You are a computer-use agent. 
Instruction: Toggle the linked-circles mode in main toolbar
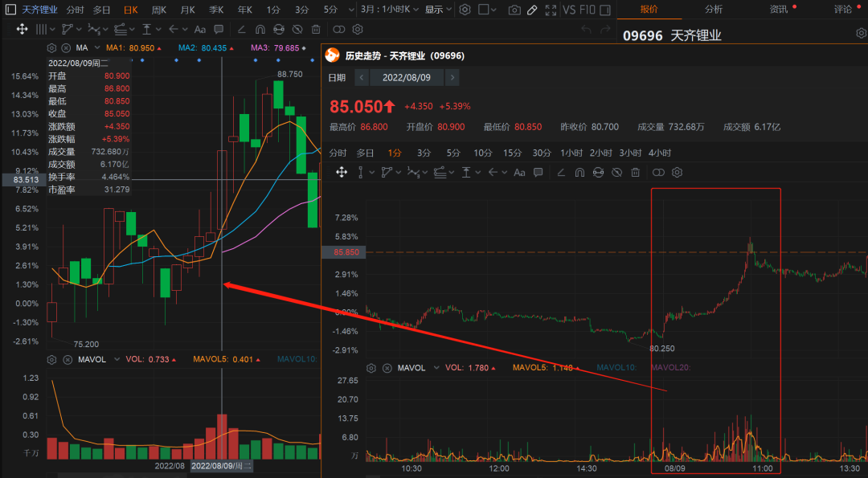click(339, 29)
